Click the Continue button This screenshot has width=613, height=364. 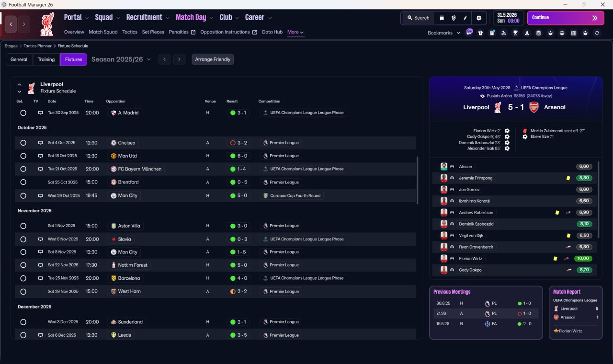pyautogui.click(x=566, y=18)
